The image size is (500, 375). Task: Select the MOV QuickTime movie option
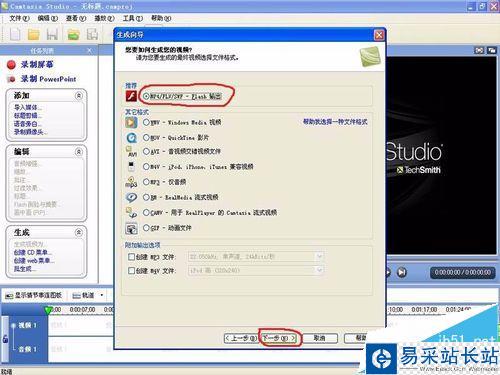click(146, 137)
